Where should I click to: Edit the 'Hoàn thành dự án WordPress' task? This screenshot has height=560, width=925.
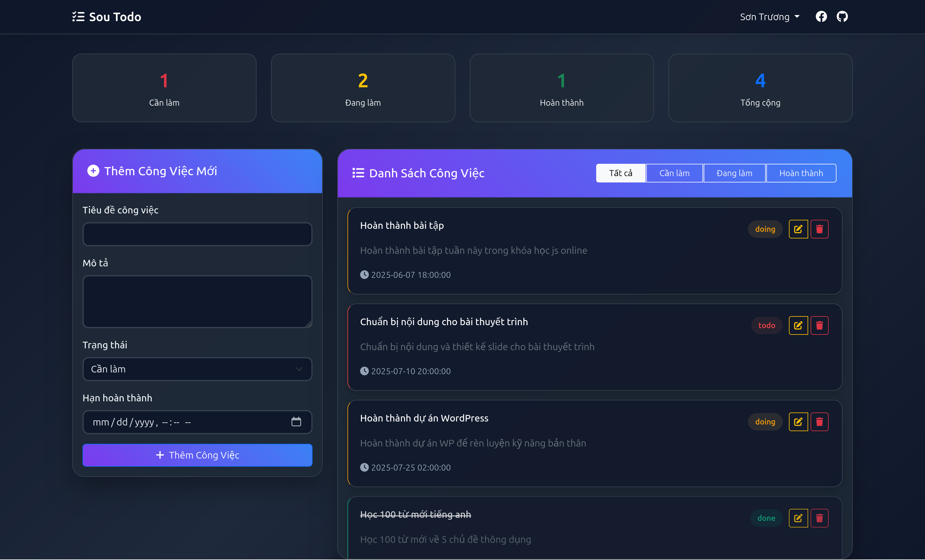[798, 422]
